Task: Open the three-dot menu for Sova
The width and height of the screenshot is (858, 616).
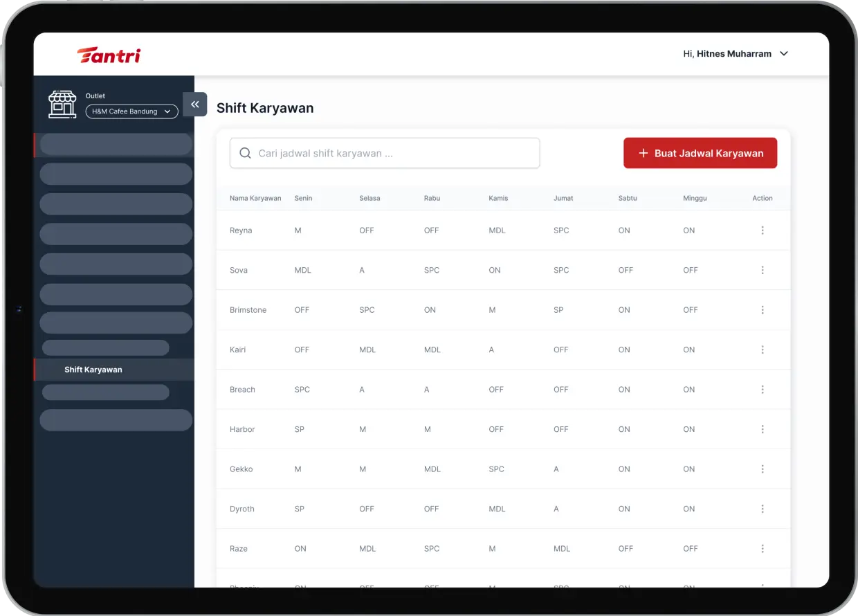Action: click(762, 270)
